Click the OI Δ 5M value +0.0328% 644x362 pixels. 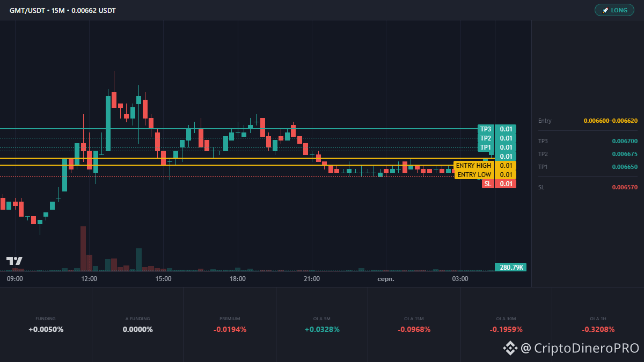tap(322, 329)
